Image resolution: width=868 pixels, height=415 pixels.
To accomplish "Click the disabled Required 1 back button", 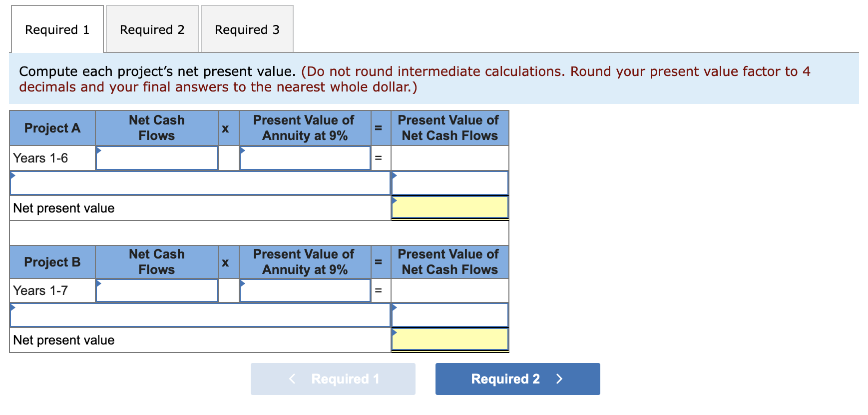I will coord(332,379).
